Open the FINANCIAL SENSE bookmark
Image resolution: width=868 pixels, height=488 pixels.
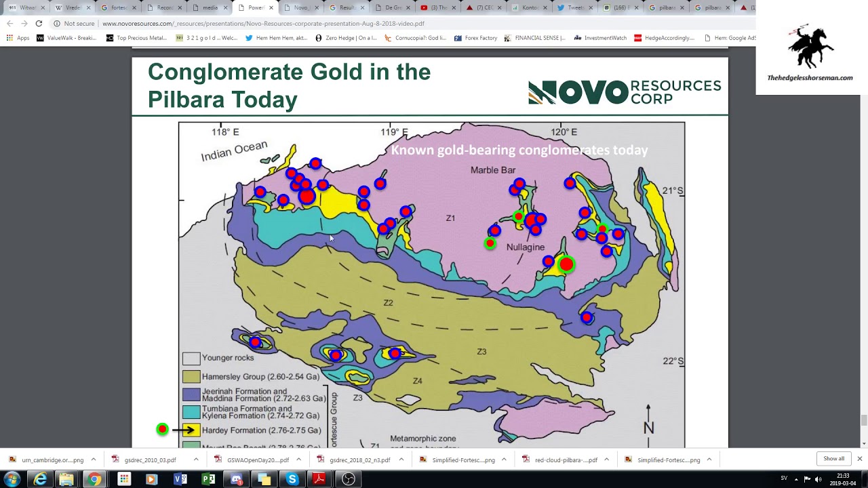(x=534, y=38)
